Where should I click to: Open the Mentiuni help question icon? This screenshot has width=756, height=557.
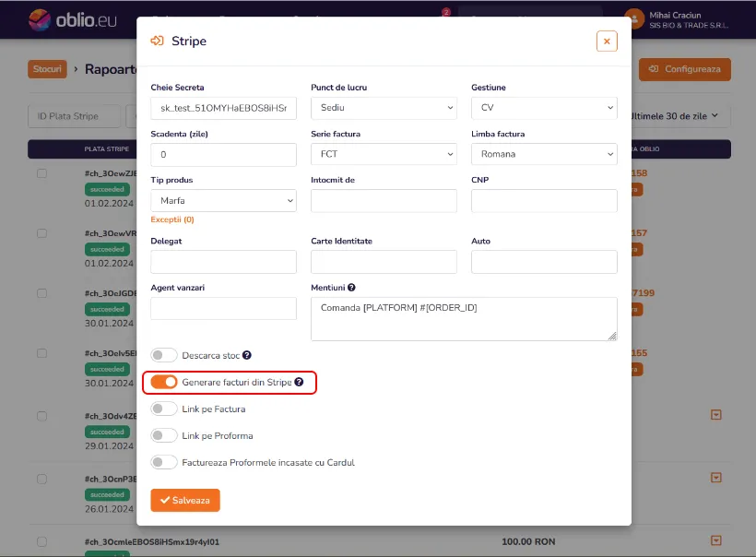click(x=351, y=288)
